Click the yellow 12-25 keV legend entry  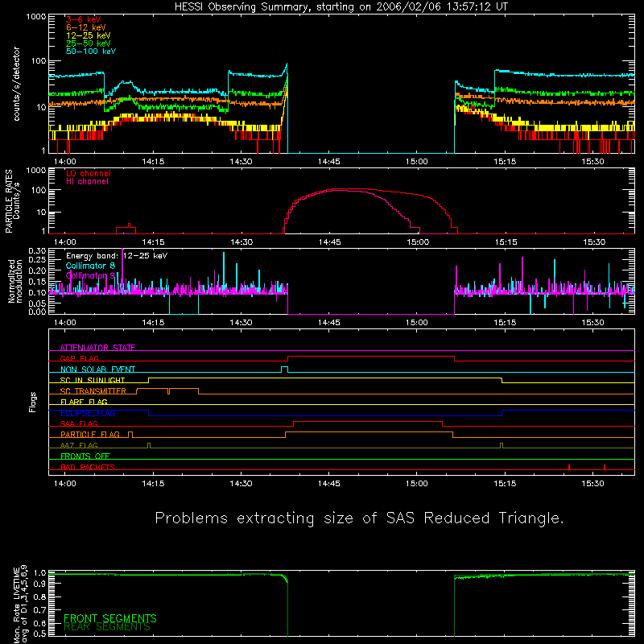click(89, 35)
